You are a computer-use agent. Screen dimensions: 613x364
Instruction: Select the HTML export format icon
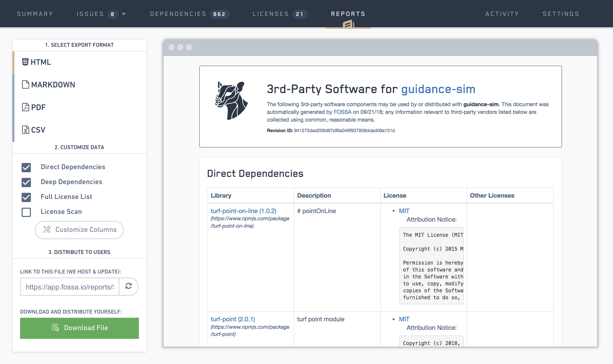(x=25, y=62)
